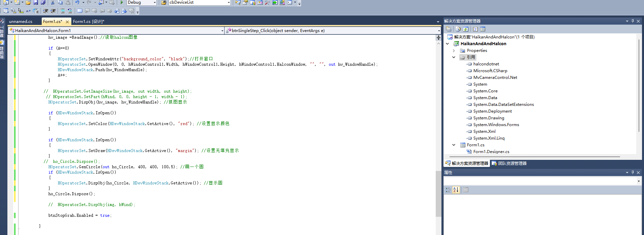Click the Find in Files icon beside cbDeviceList
This screenshot has height=235, width=644.
(x=164, y=2)
